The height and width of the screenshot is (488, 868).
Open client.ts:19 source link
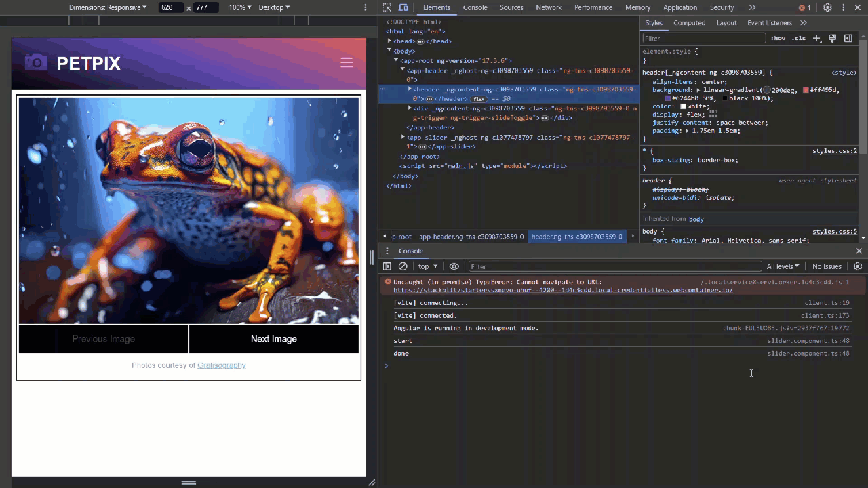click(827, 303)
